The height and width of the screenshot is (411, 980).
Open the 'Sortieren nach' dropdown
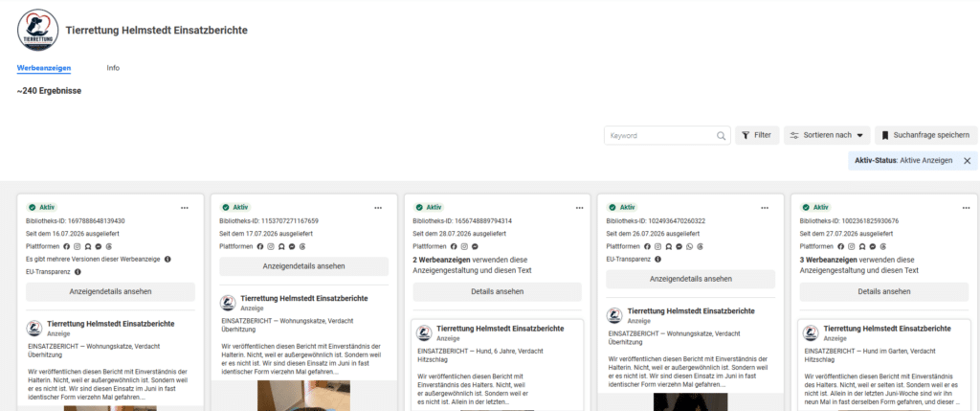coord(828,135)
